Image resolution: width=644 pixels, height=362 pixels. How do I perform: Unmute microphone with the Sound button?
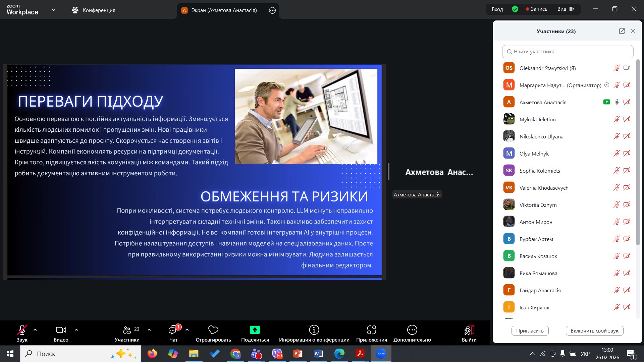pos(22,330)
